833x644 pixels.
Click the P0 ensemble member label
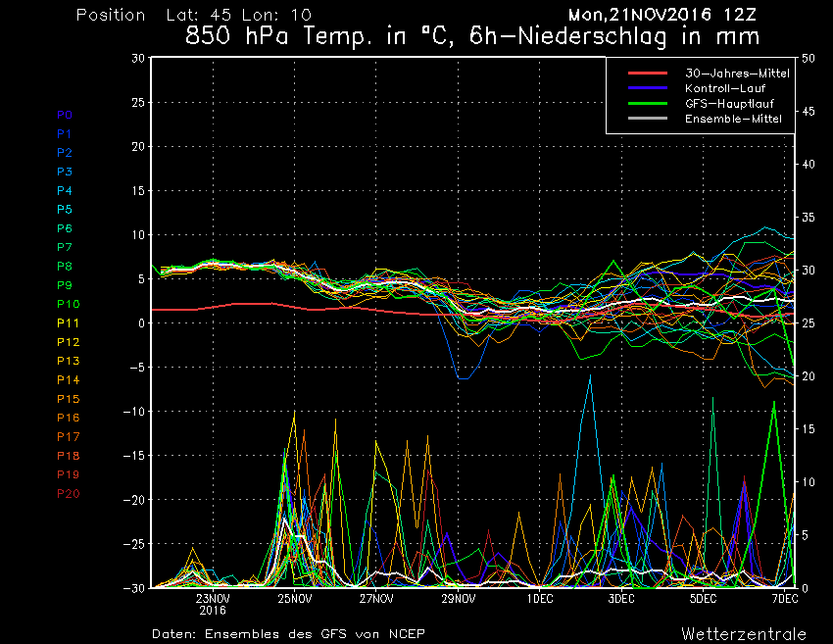65,115
